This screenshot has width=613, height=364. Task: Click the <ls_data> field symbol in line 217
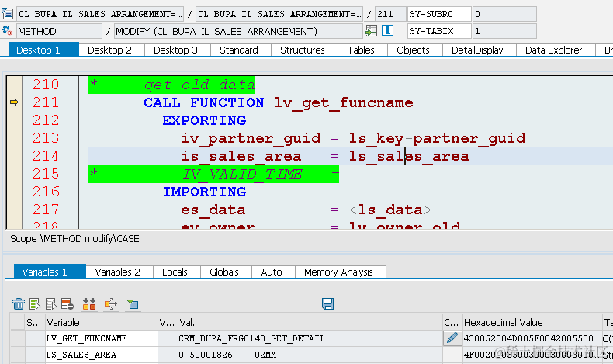coord(390,210)
